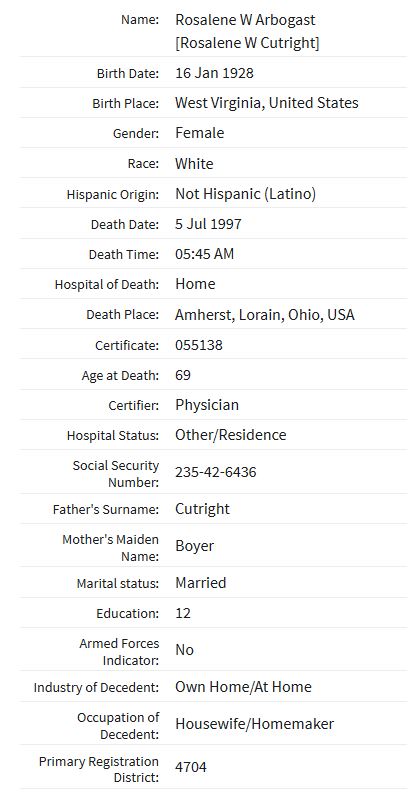Click the Physician certifier value
This screenshot has width=409, height=793.
[x=207, y=405]
